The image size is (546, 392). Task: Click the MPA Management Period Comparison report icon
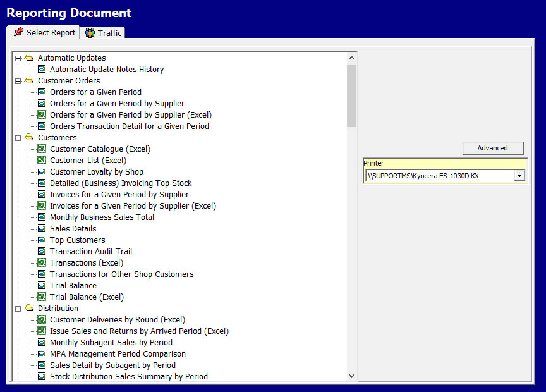coord(42,353)
